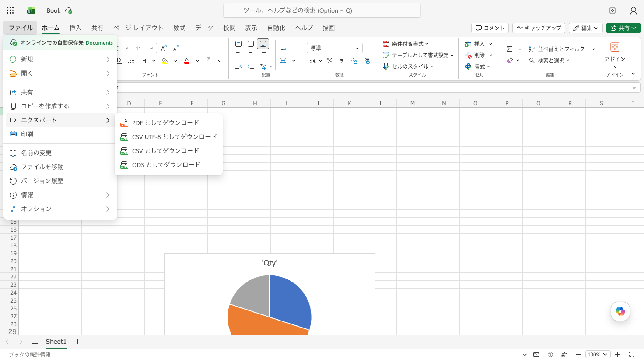Choose ODS としてダウンロード
The height and width of the screenshot is (359, 644).
point(168,165)
